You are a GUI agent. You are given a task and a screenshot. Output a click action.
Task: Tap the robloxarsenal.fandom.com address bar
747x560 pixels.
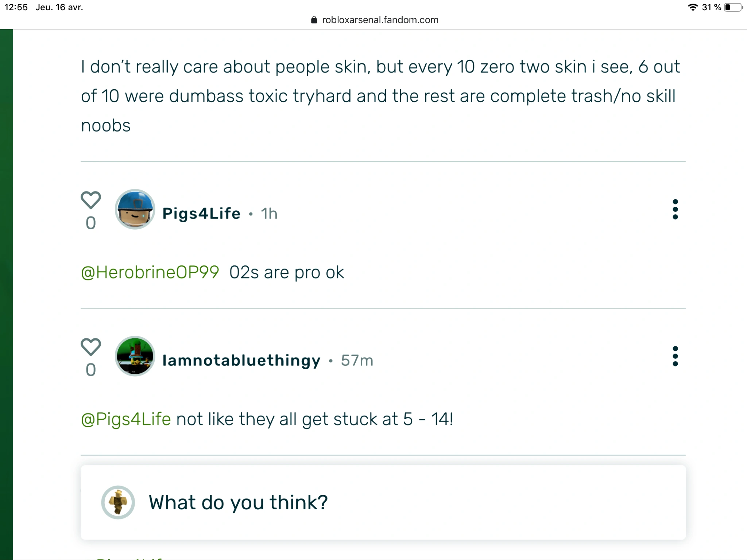[x=380, y=20]
